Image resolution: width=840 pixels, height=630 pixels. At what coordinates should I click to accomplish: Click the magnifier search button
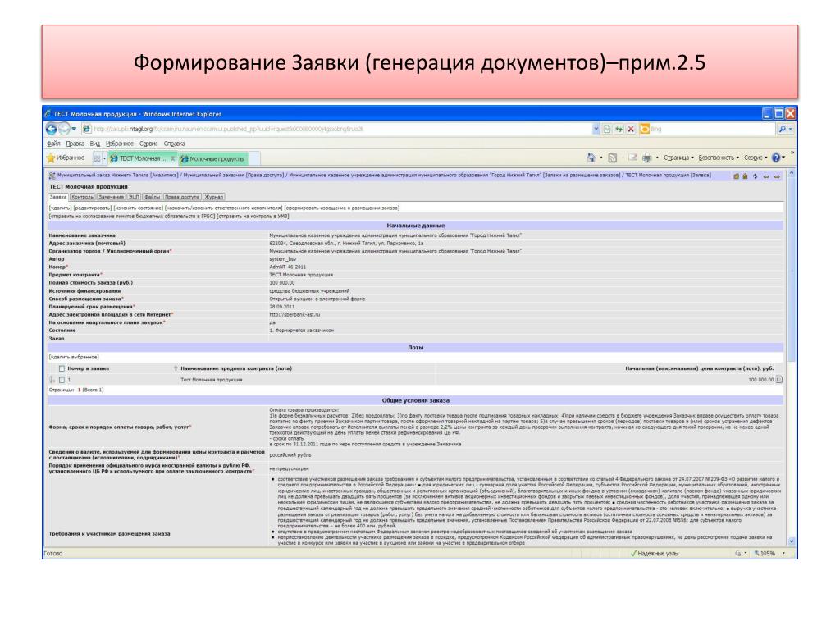pyautogui.click(x=782, y=129)
